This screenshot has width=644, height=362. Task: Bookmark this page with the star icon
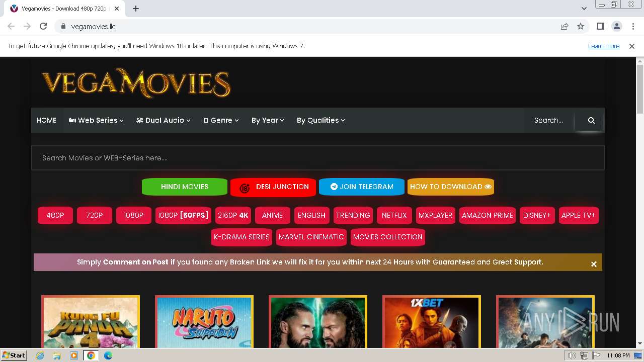(581, 26)
